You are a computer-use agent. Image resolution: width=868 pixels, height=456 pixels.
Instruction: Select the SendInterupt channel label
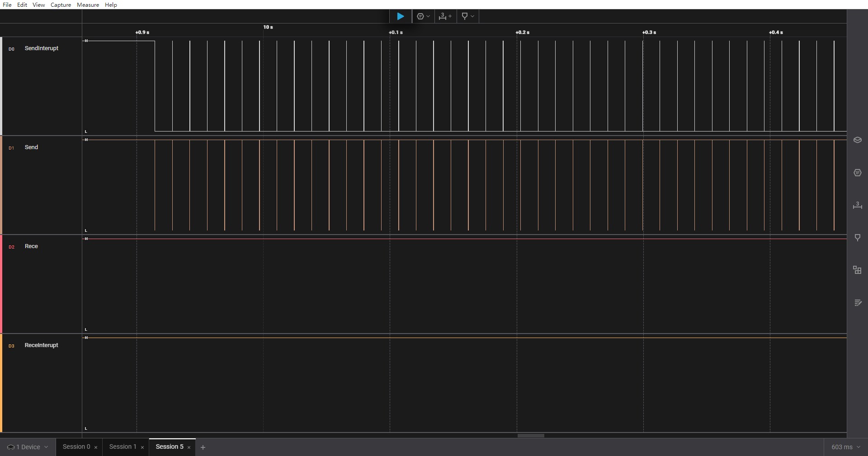pyautogui.click(x=41, y=48)
